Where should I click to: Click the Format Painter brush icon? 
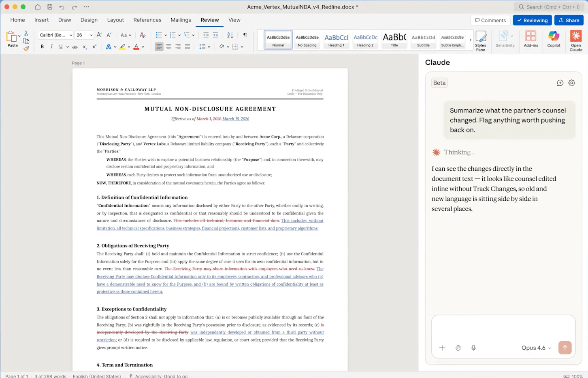26,49
